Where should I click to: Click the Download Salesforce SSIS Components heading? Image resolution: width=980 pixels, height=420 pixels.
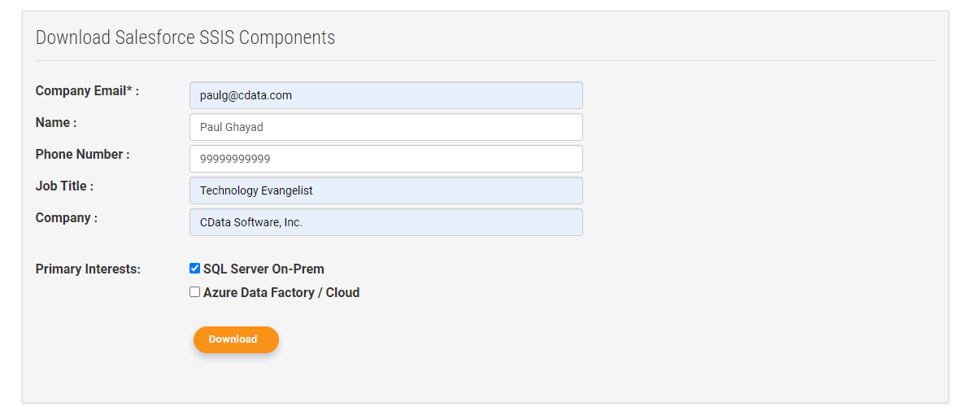185,37
